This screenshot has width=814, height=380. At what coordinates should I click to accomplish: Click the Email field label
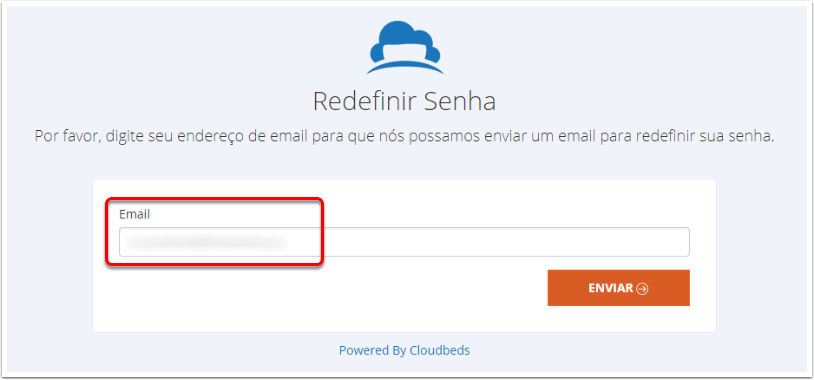134,214
